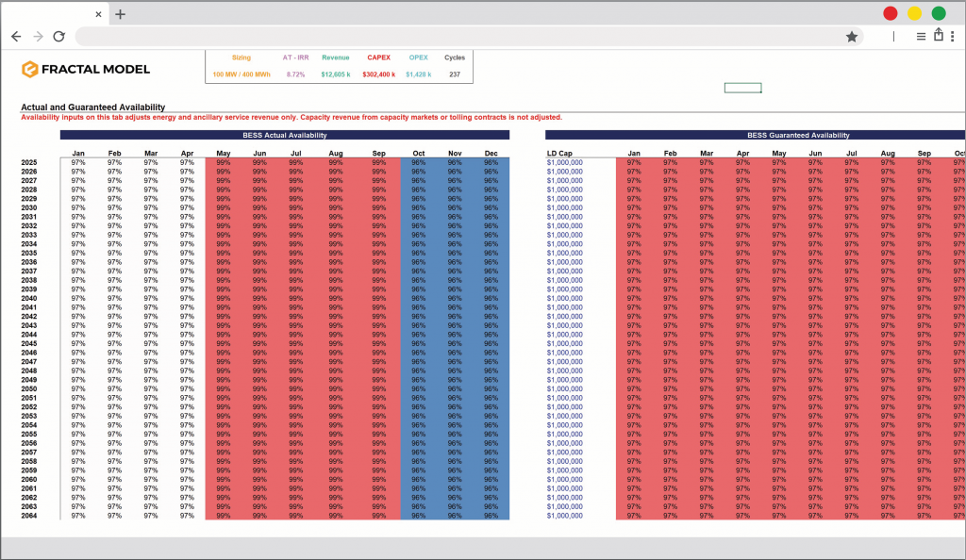Select the red 2025 May actual availability cell

(224, 162)
